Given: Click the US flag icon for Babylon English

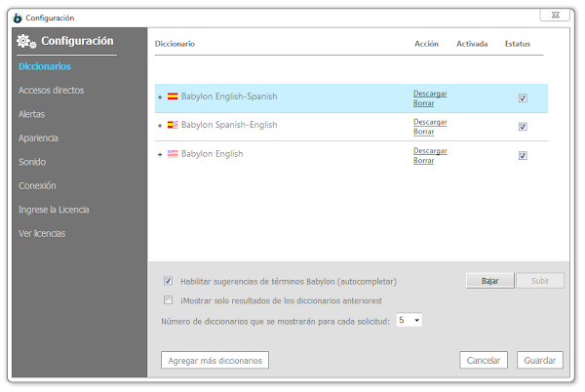Looking at the screenshot, I should pyautogui.click(x=173, y=154).
